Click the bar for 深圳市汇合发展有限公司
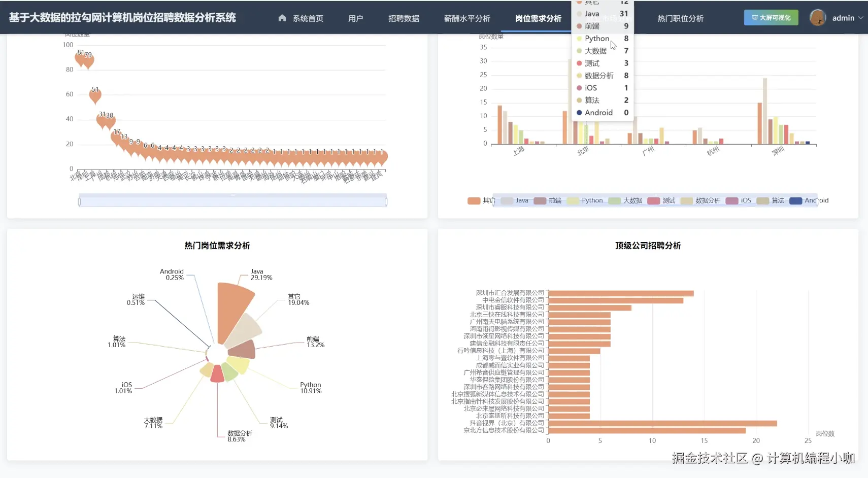 coord(621,293)
